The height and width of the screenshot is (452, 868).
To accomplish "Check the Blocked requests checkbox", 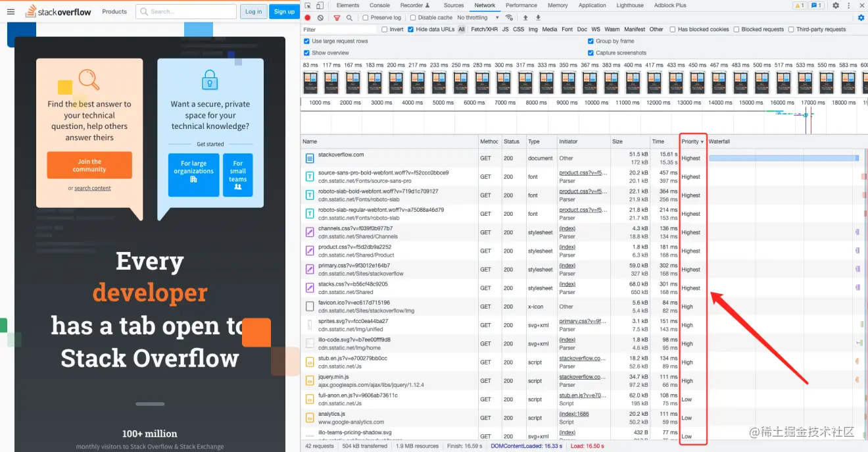I will (x=736, y=30).
